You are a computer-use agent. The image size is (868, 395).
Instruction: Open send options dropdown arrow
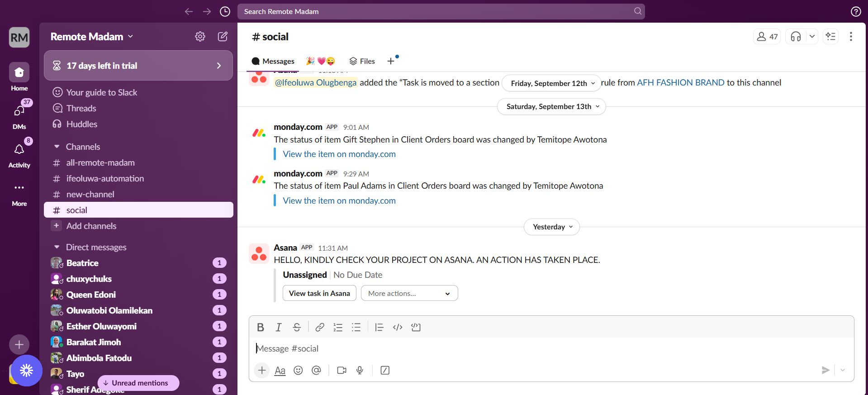point(843,370)
